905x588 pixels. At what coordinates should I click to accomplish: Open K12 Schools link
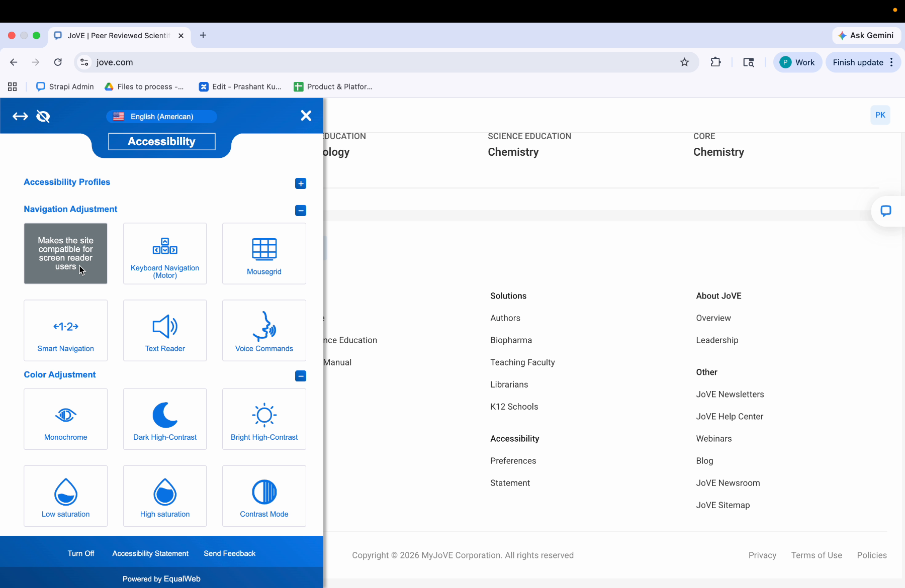(514, 407)
